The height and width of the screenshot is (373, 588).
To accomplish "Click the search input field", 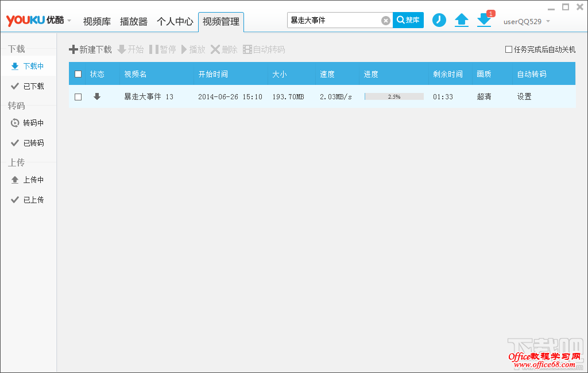I will click(x=333, y=21).
